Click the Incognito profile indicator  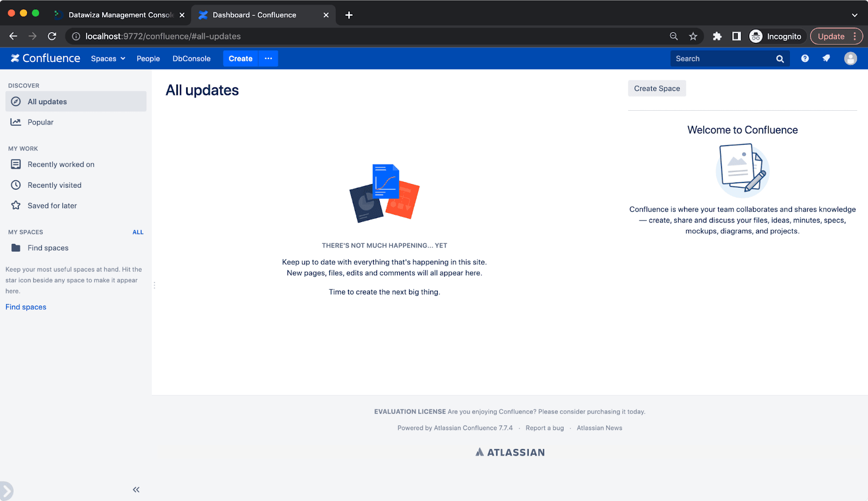(775, 36)
